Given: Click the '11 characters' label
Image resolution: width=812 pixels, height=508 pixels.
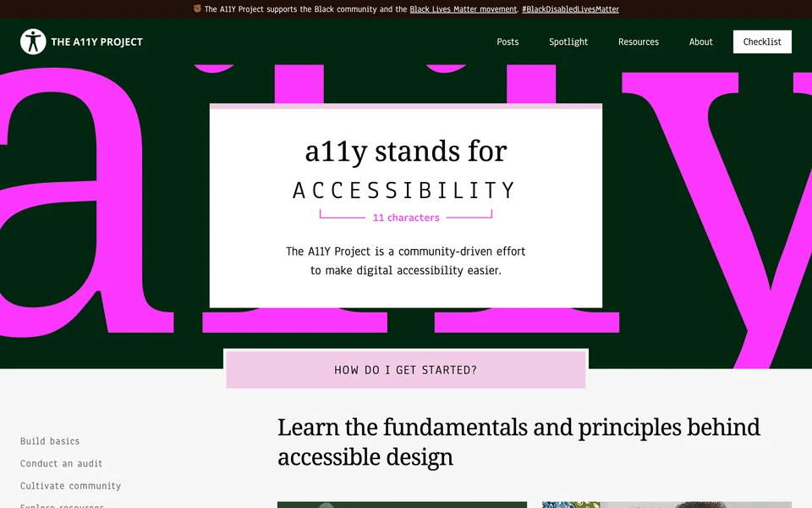Looking at the screenshot, I should pyautogui.click(x=406, y=218).
